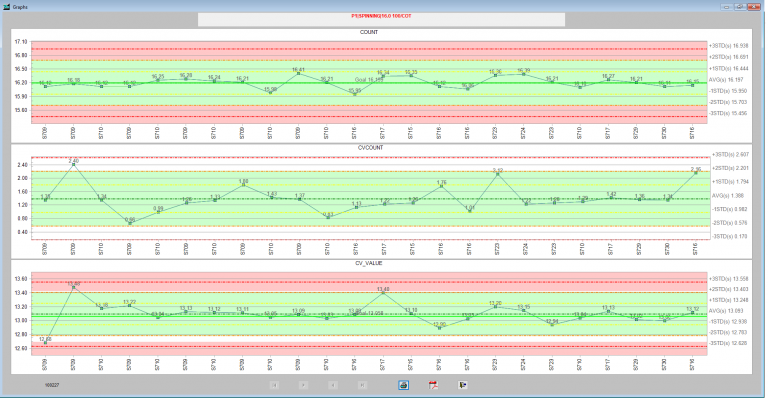Click the 2.40 peak point in CVCOUNT chart

tap(73, 164)
